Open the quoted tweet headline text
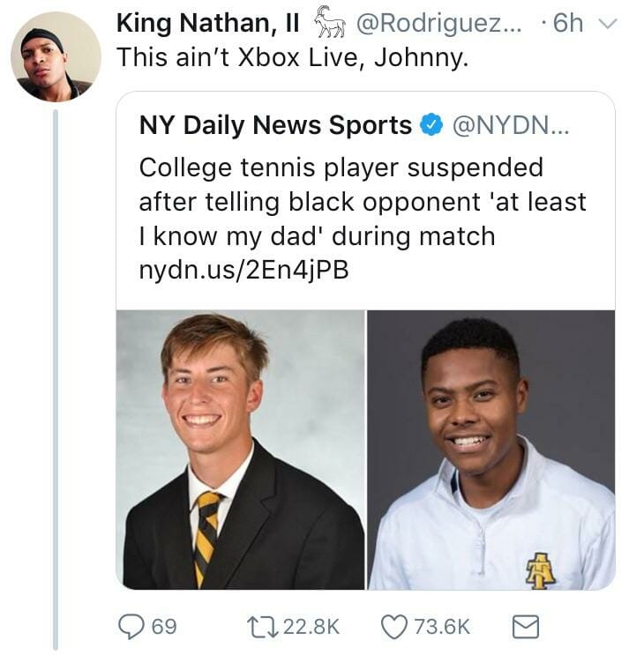Screen dimensions: 644x655 coord(362,201)
